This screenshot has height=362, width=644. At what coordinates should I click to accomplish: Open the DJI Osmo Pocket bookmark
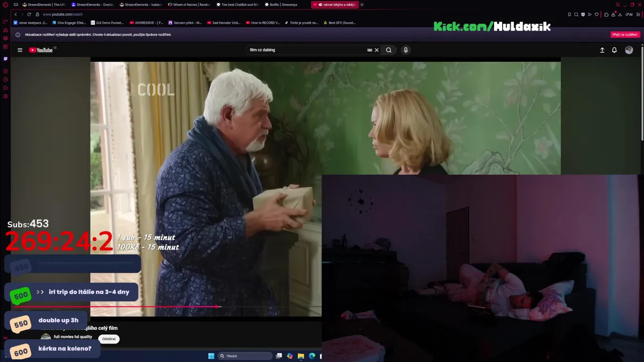[107, 23]
